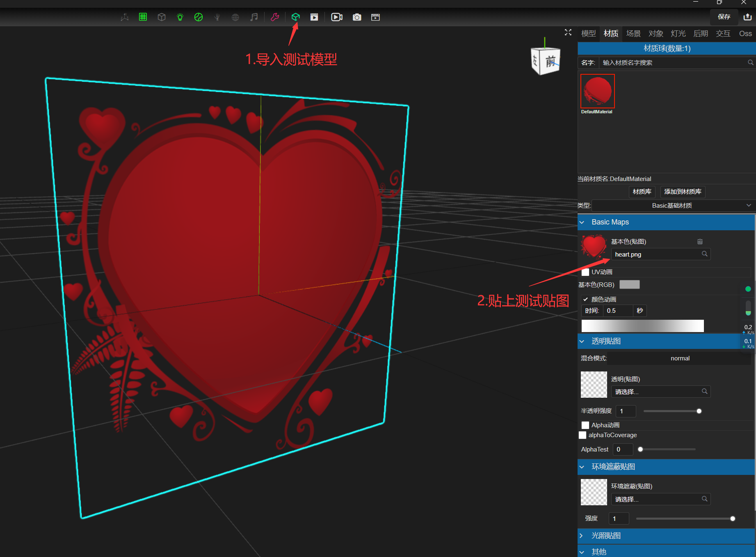Image resolution: width=756 pixels, height=557 pixels.
Task: Switch to the 材质 tab
Action: coord(611,34)
